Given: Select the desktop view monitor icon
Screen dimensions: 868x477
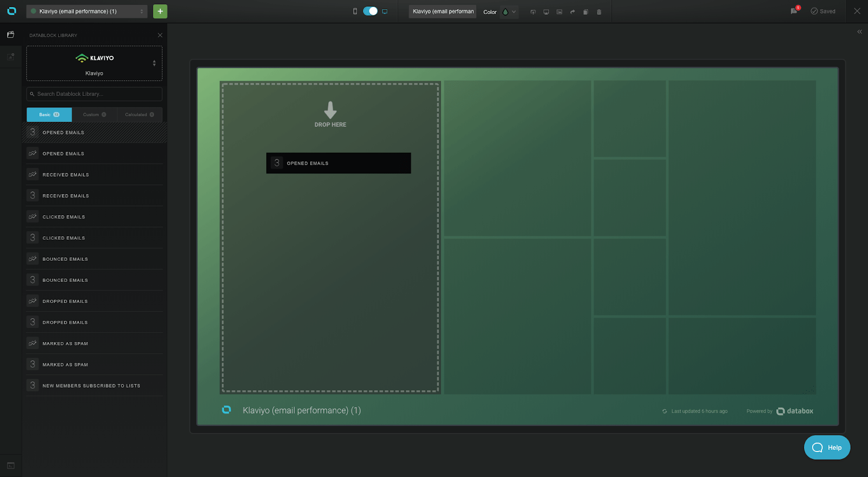Looking at the screenshot, I should click(x=385, y=11).
